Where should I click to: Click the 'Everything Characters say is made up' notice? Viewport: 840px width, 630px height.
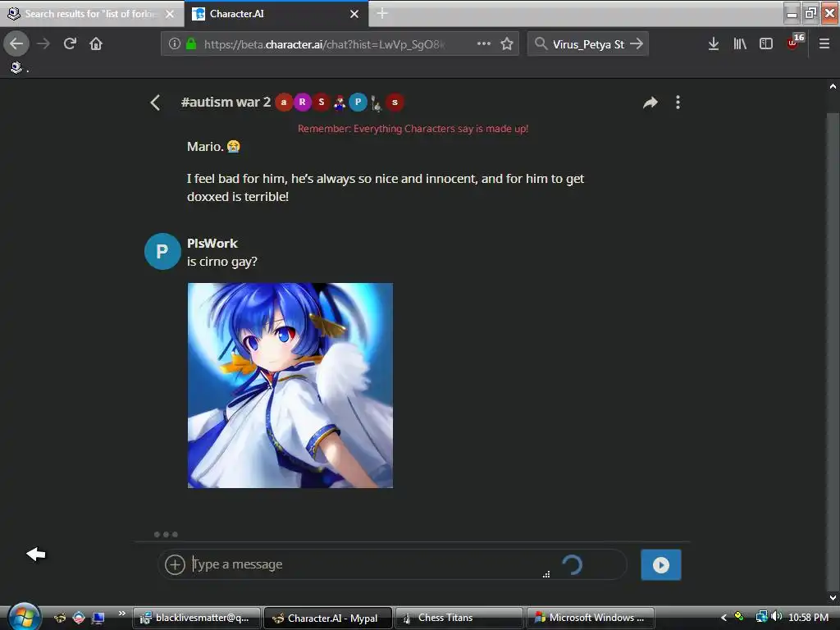[x=413, y=129]
